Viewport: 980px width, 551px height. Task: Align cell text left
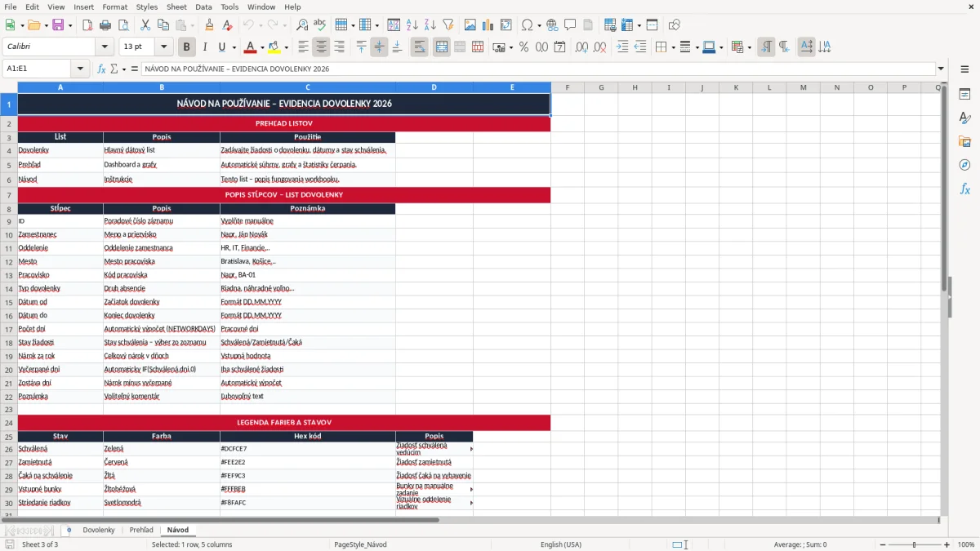pyautogui.click(x=303, y=47)
